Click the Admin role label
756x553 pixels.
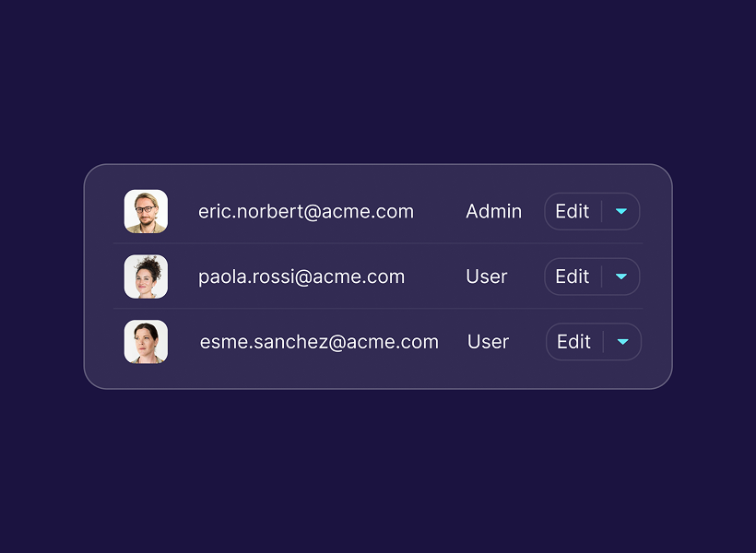(493, 211)
